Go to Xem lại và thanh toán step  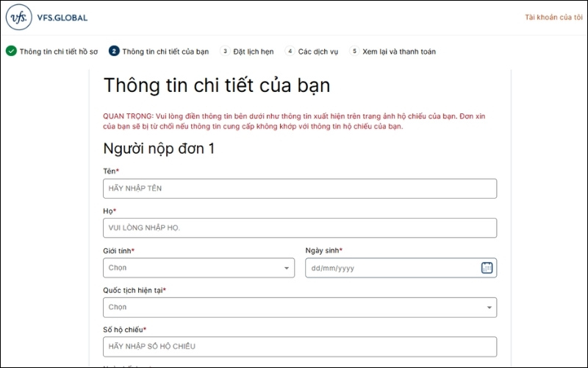coord(399,52)
